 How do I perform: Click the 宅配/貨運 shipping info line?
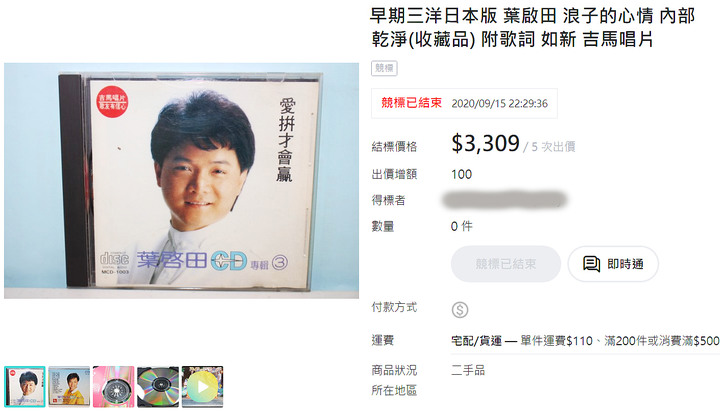click(585, 341)
